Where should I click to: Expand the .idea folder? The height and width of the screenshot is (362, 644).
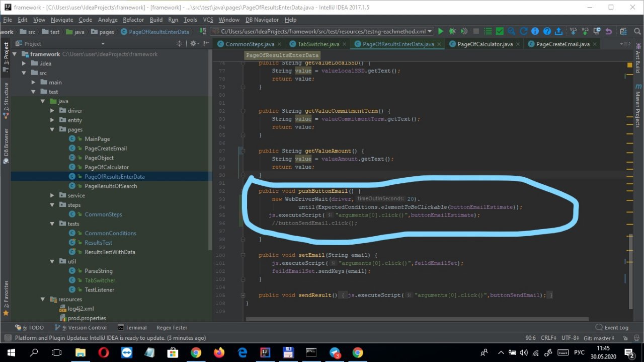[24, 63]
